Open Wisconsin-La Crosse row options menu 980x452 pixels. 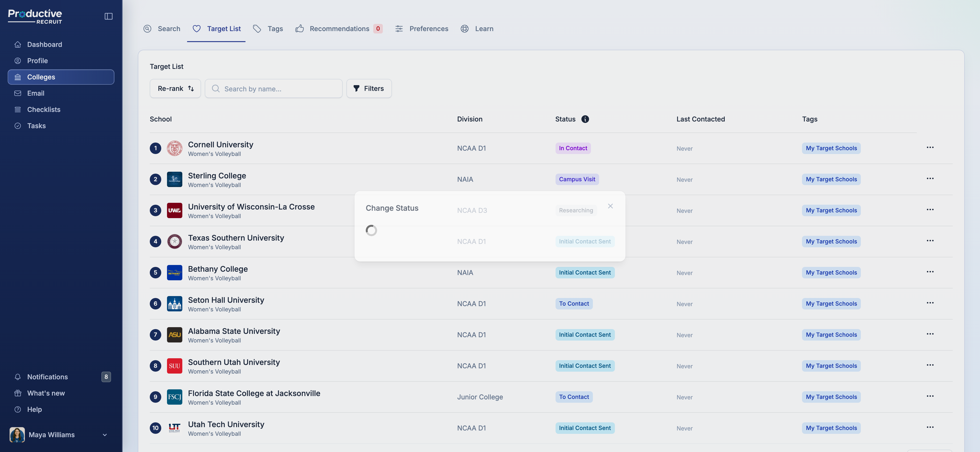click(930, 210)
